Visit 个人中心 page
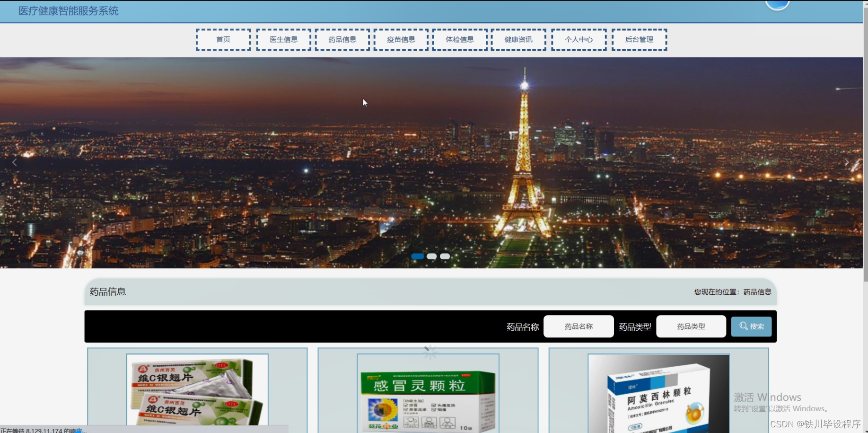868x433 pixels. pos(579,40)
